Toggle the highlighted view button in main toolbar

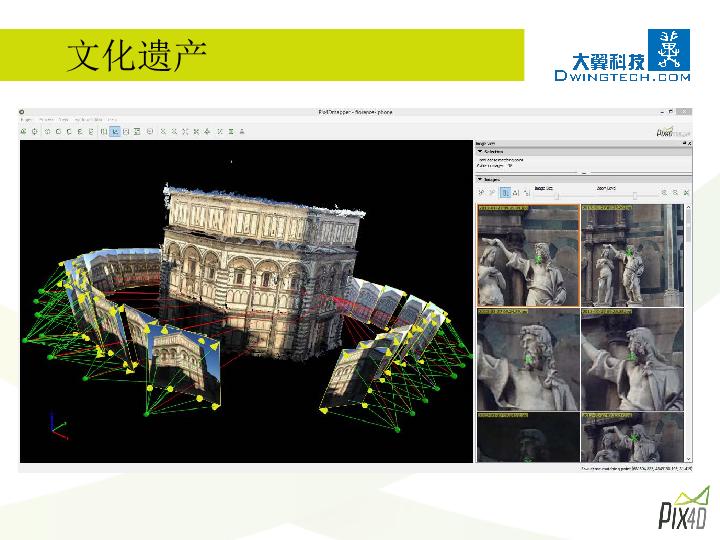115,131
